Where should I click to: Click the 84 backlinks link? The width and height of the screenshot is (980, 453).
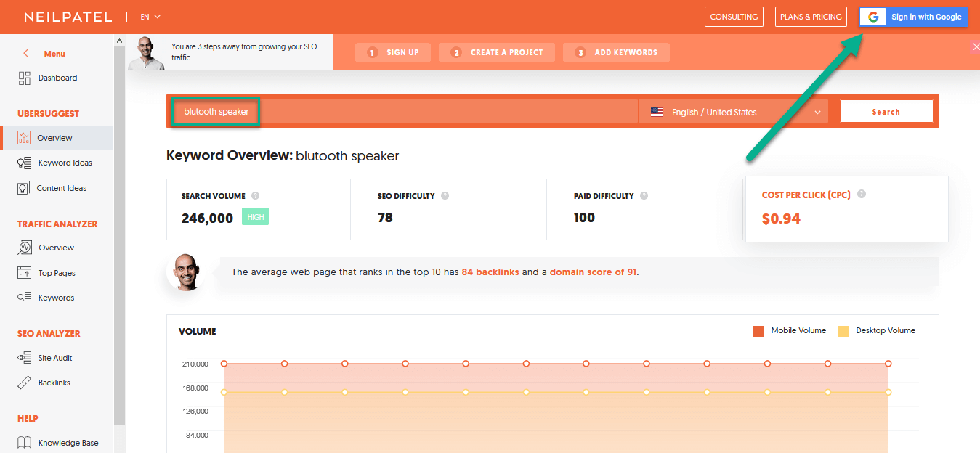point(490,272)
